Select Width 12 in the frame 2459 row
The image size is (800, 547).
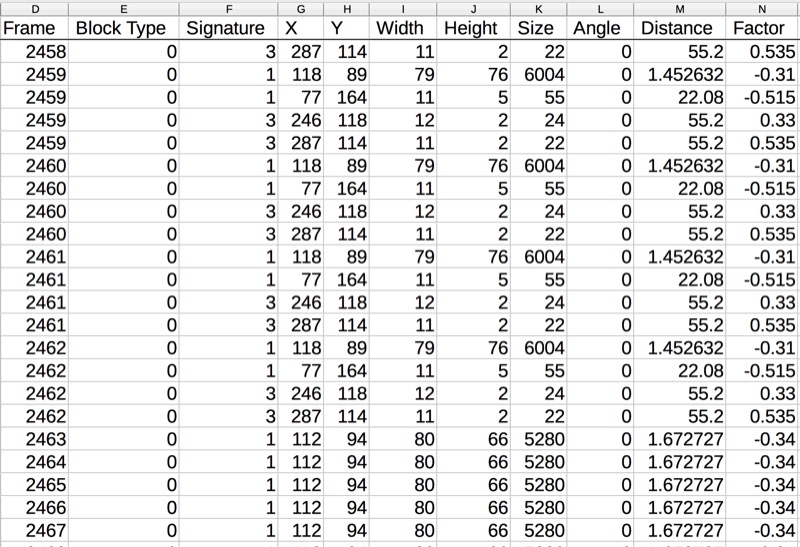[403, 120]
